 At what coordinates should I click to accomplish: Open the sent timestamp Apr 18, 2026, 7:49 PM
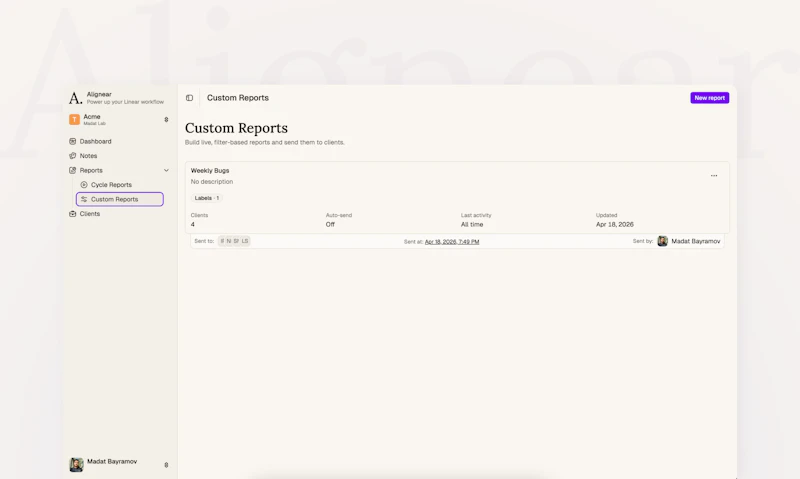pyautogui.click(x=452, y=242)
